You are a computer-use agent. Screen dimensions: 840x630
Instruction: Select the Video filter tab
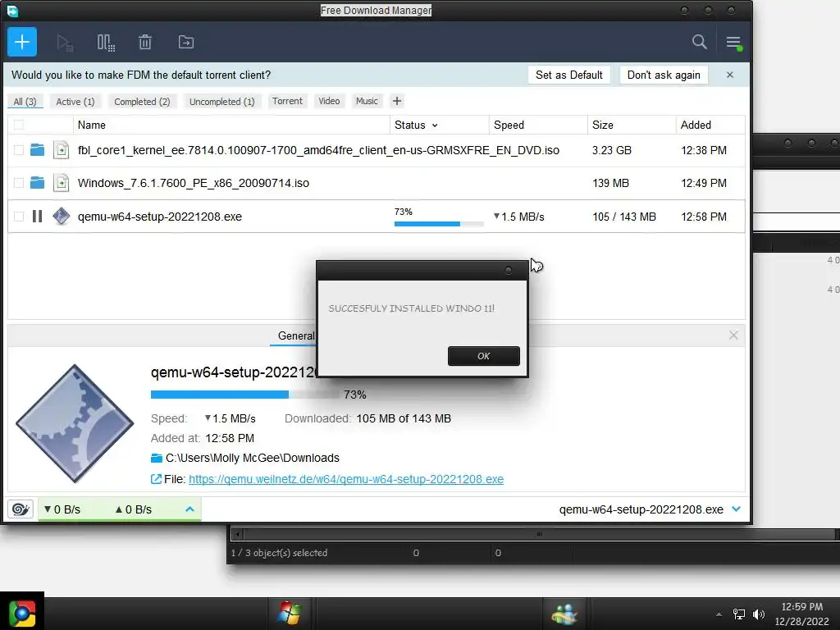click(329, 101)
